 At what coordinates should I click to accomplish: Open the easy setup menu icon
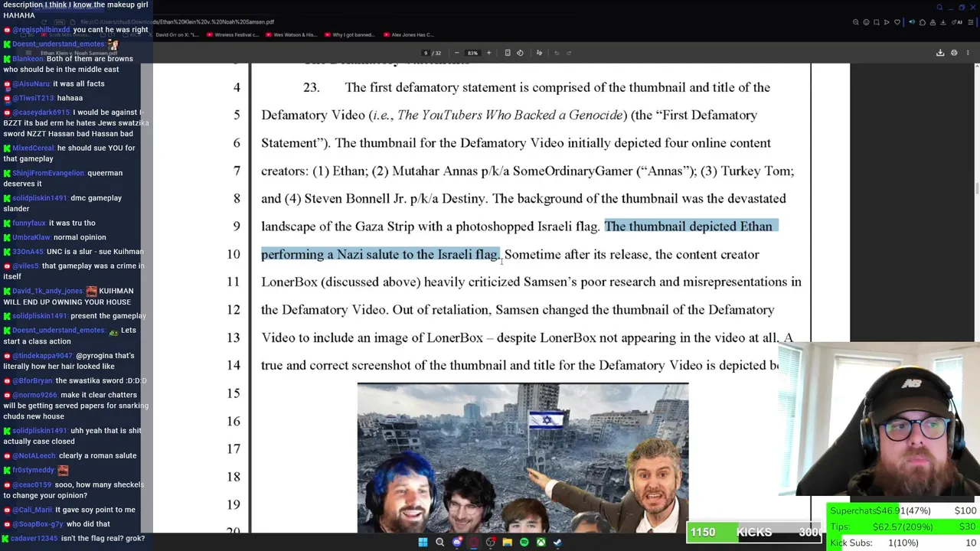click(971, 22)
